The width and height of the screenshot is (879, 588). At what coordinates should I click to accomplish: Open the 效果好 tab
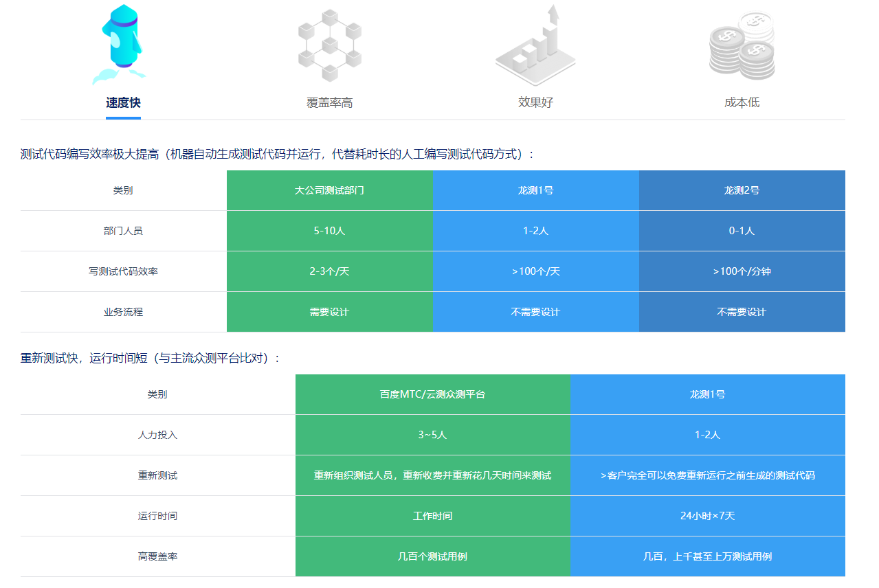click(x=535, y=103)
